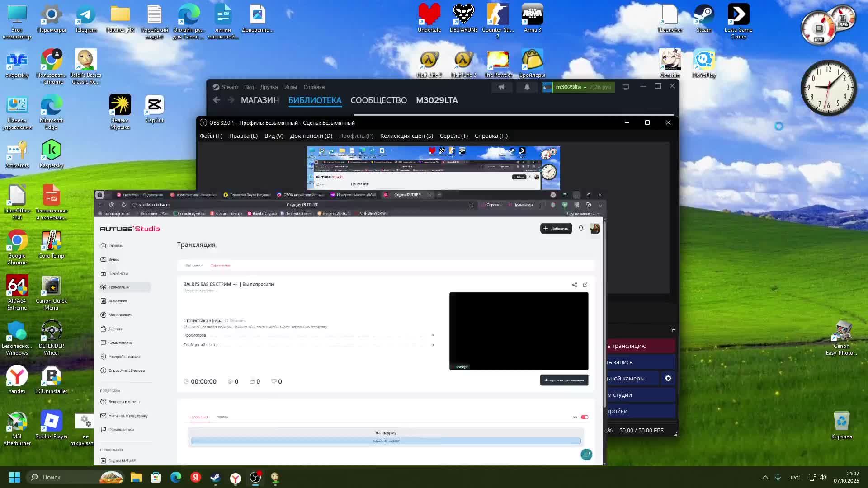Open Steam notifications bell
The width and height of the screenshot is (868, 488).
(527, 87)
